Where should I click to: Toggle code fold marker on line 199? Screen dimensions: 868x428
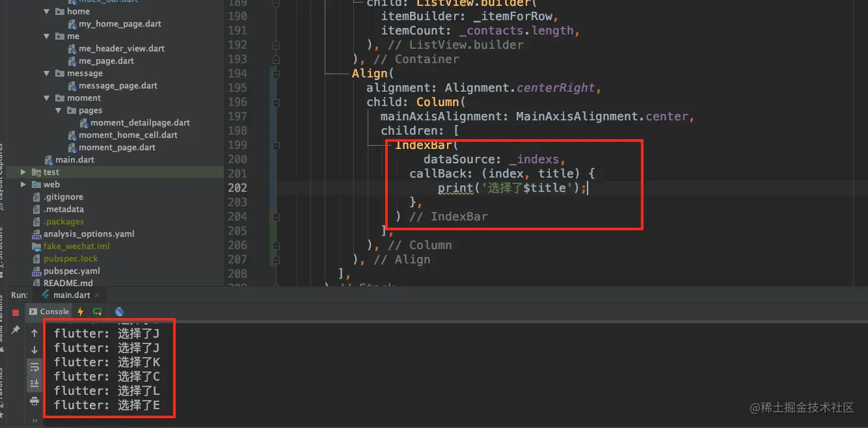point(276,145)
